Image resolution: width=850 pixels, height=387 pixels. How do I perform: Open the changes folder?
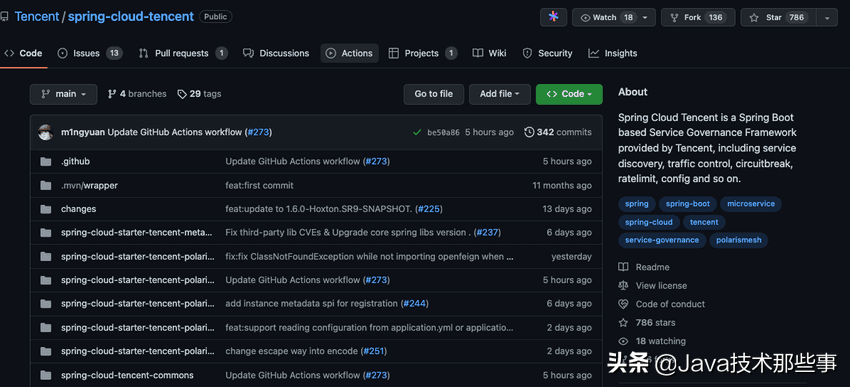point(79,209)
